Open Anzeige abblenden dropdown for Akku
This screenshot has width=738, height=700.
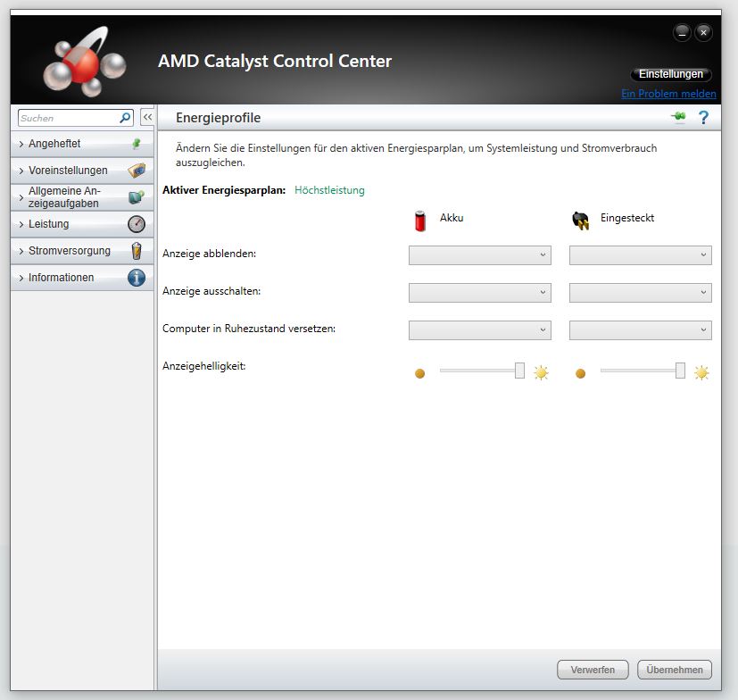pos(479,254)
